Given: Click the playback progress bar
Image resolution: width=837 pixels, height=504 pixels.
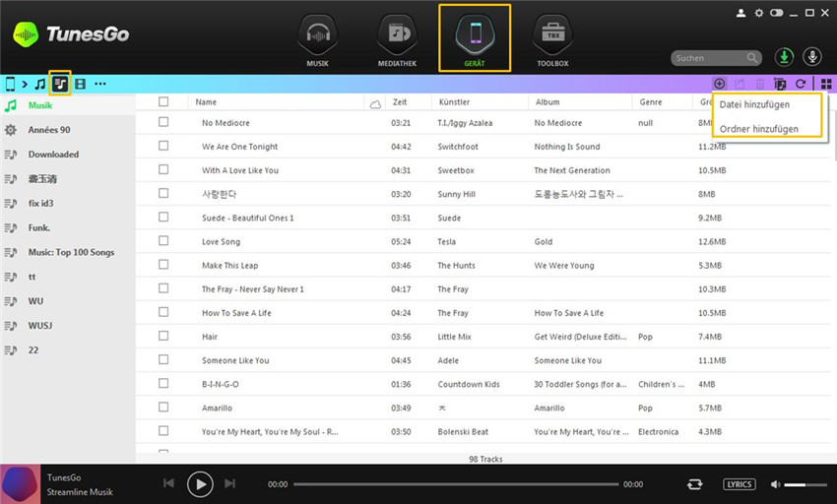Looking at the screenshot, I should (456, 484).
